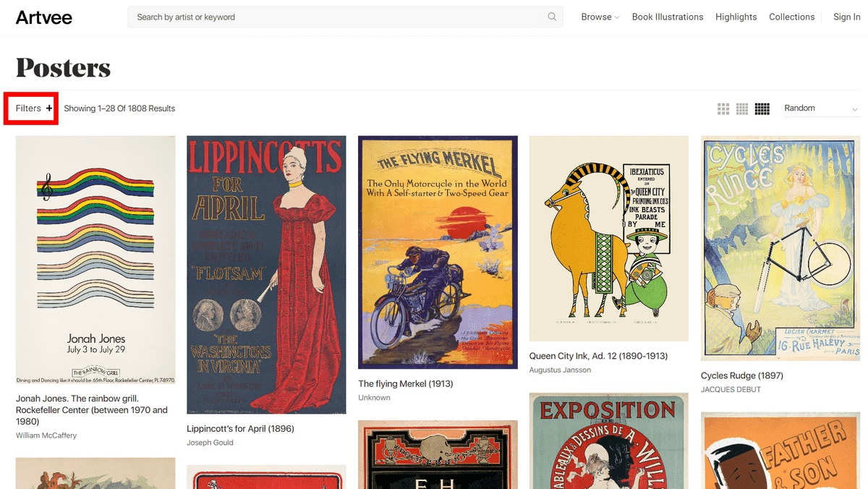
Task: Open the Browse dropdown menu
Action: (x=600, y=17)
